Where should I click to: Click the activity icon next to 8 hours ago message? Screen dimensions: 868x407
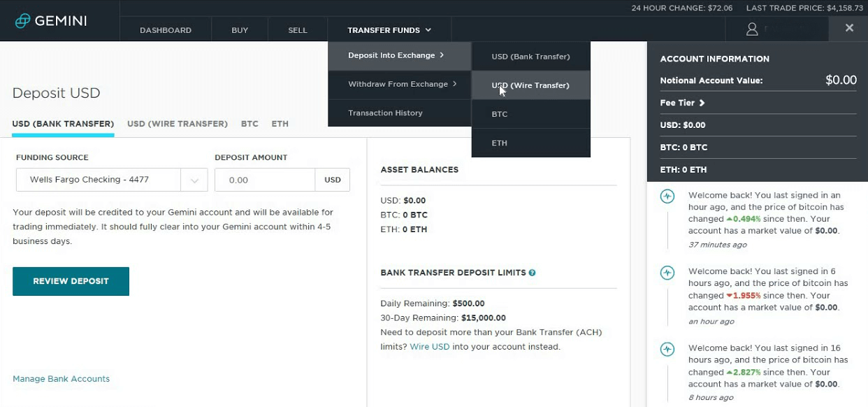click(x=667, y=349)
